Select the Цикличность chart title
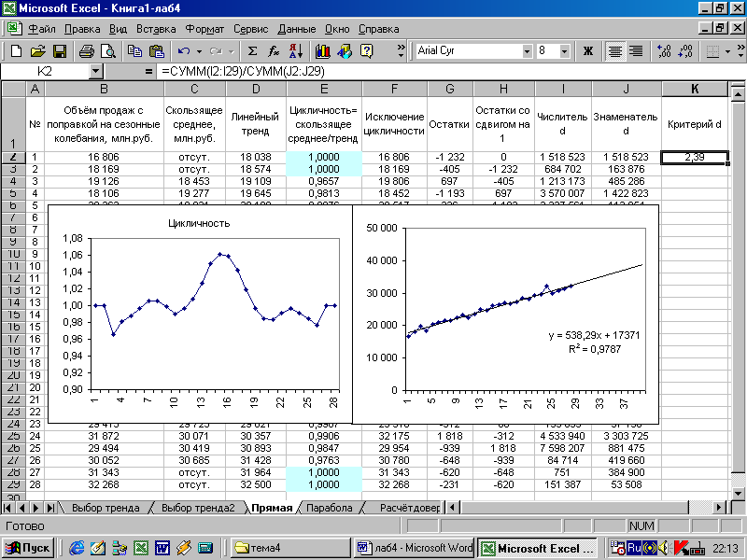Viewport: 747px width, 560px height. coord(199,223)
